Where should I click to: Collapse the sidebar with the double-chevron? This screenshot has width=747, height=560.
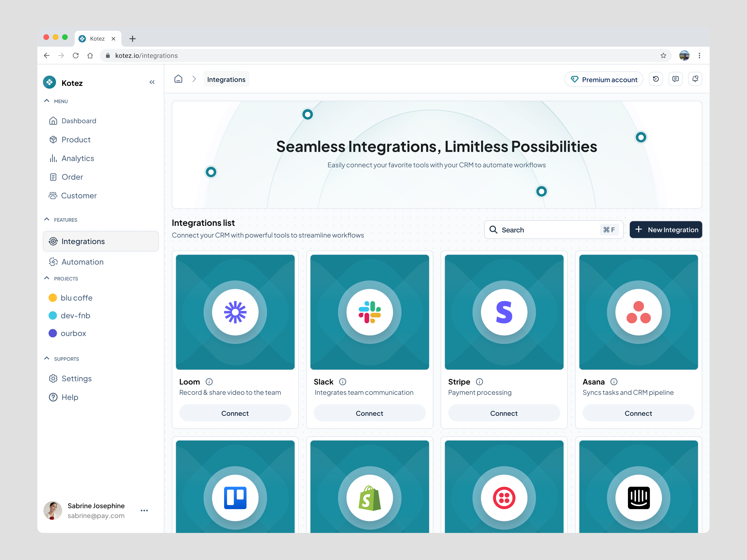(152, 82)
